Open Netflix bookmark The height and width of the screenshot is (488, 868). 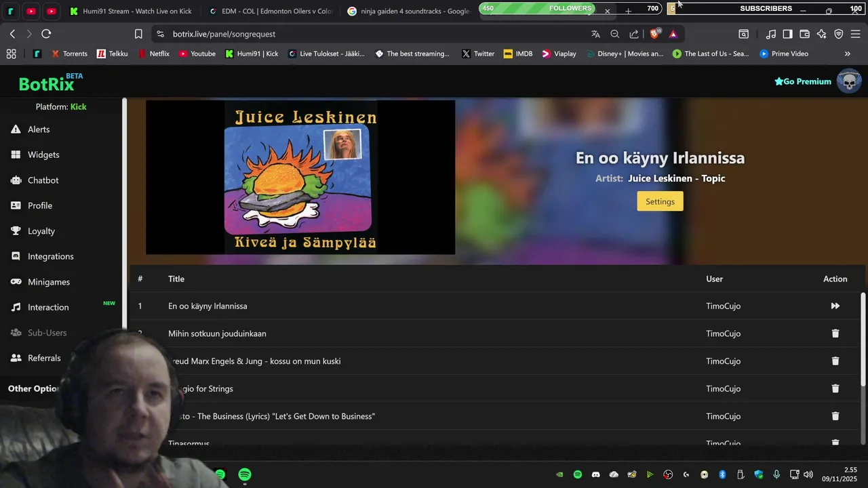154,54
